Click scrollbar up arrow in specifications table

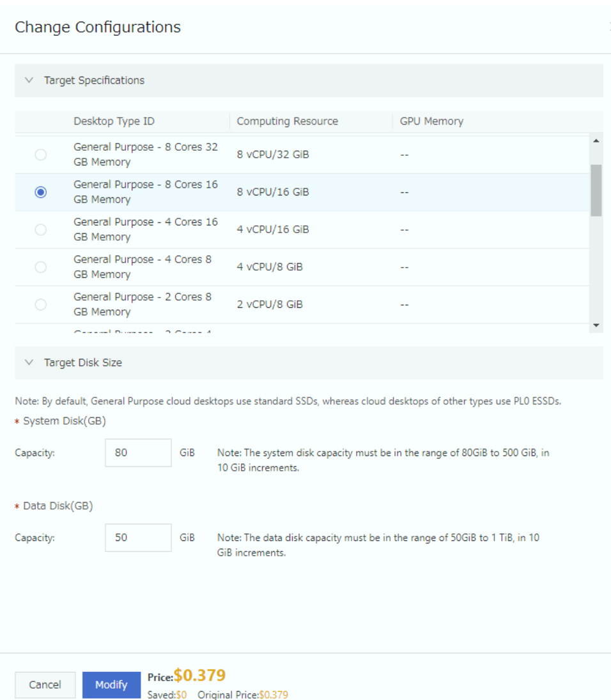click(x=596, y=141)
